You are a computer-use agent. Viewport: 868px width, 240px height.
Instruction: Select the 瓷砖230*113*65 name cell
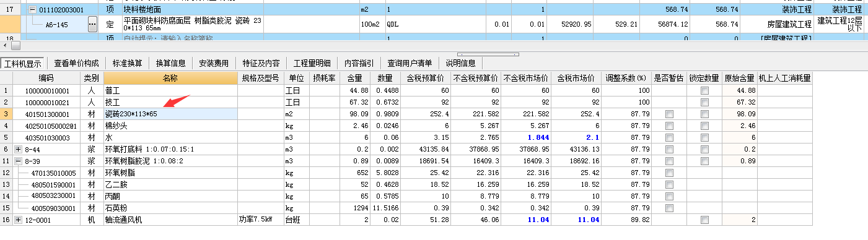pos(170,114)
